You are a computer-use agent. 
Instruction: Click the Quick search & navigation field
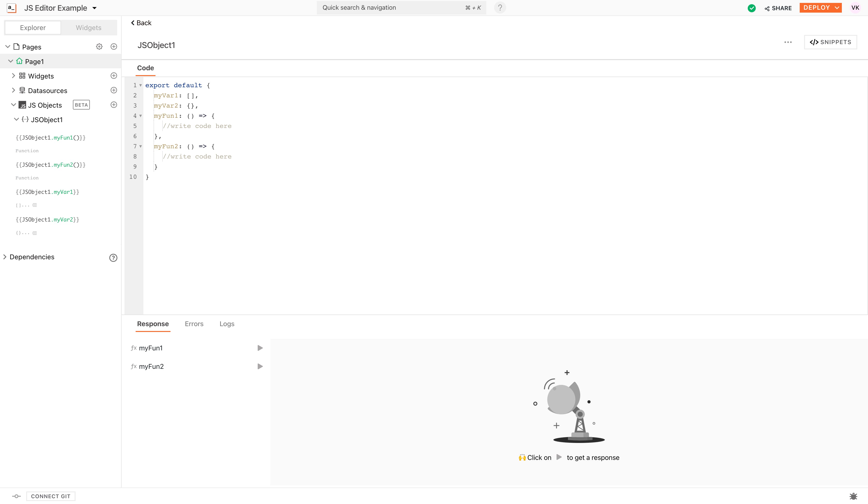tap(393, 8)
